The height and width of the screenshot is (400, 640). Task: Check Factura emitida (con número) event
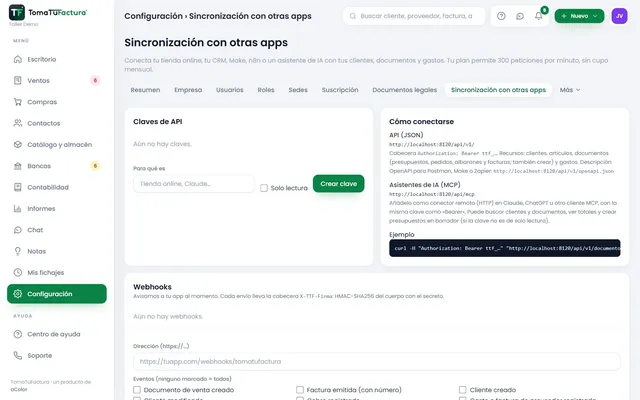(300, 390)
